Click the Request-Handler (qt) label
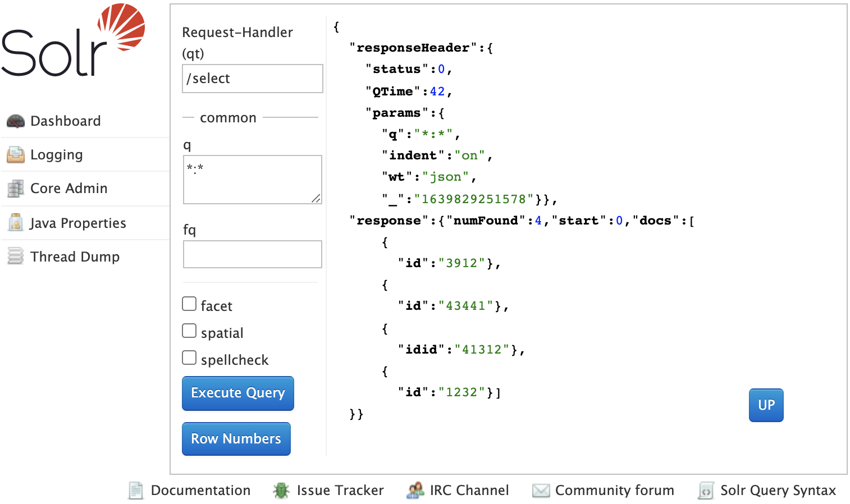Image resolution: width=850 pixels, height=504 pixels. tap(237, 43)
